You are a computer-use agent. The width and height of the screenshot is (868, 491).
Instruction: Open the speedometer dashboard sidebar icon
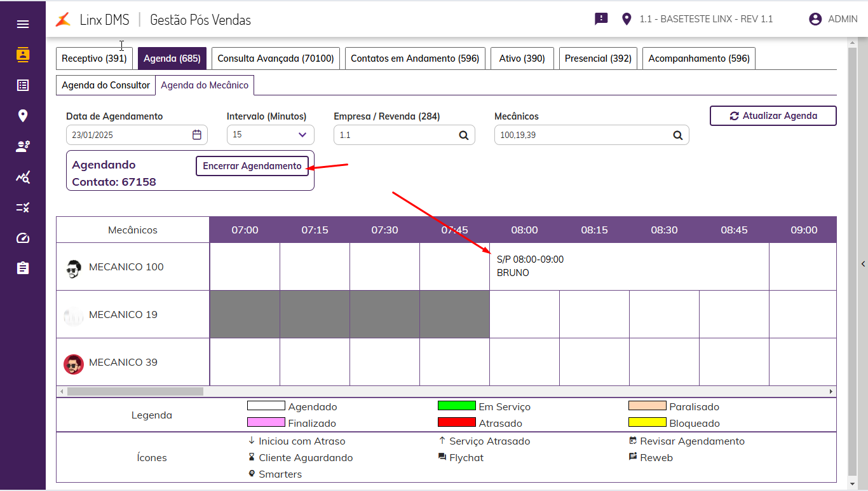coord(23,238)
